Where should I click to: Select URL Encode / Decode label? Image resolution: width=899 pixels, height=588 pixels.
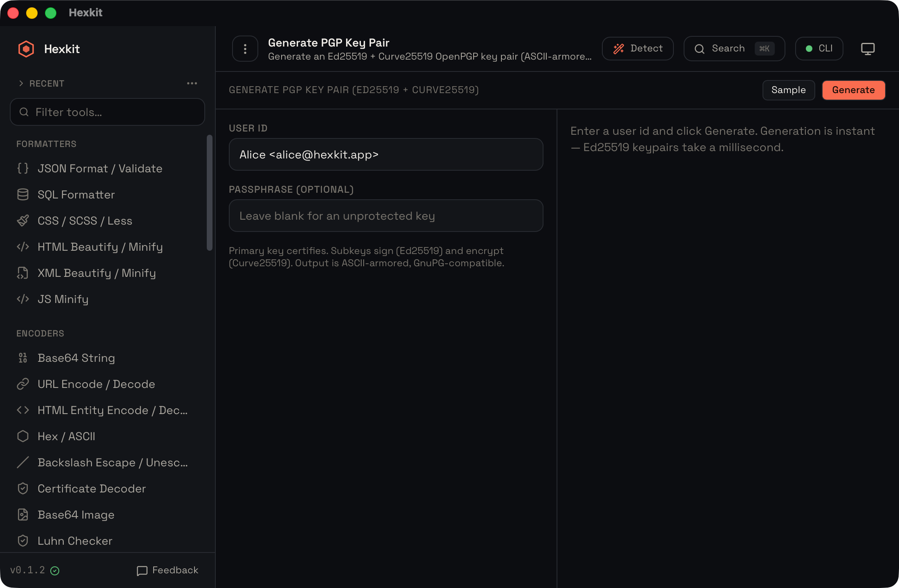(96, 384)
